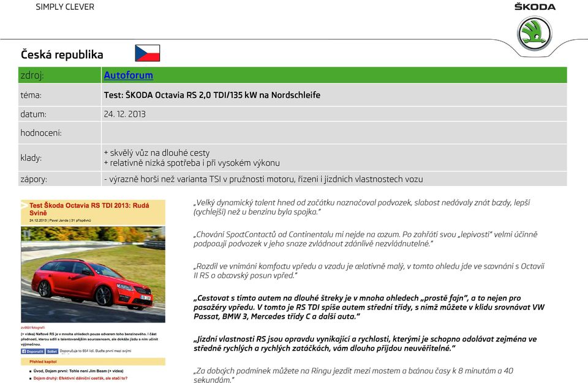
Task: Click the bold quote beginning 'Jízdní vlastnosti RS'
Action: (x=365, y=344)
